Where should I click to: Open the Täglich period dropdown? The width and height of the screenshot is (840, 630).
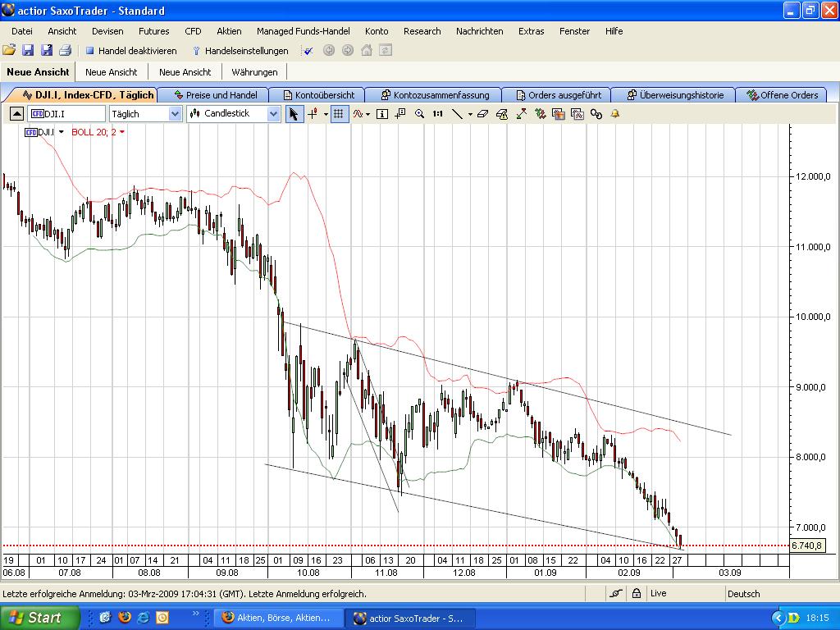(175, 114)
